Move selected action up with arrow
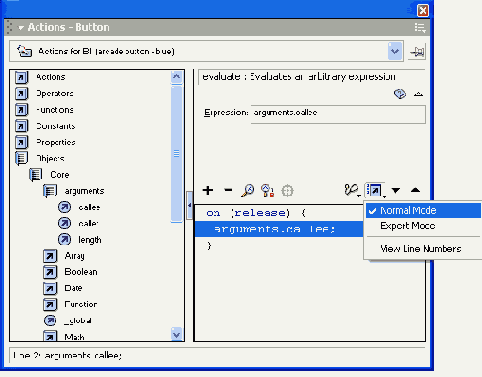This screenshot has height=377, width=482. point(415,190)
